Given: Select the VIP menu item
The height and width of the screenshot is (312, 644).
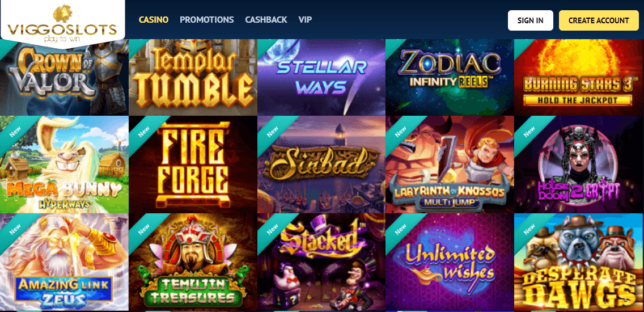Looking at the screenshot, I should (x=305, y=20).
